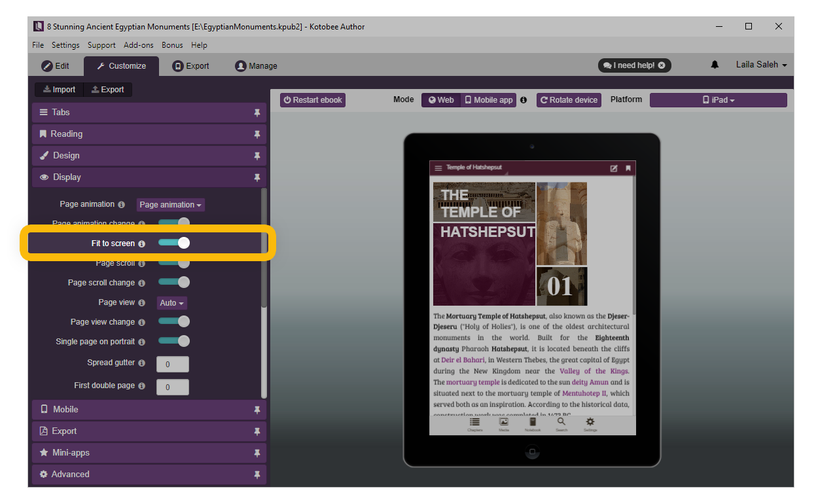Viewport: 818px width, 504px height.
Task: Pin the Mini-apps section
Action: click(x=257, y=453)
